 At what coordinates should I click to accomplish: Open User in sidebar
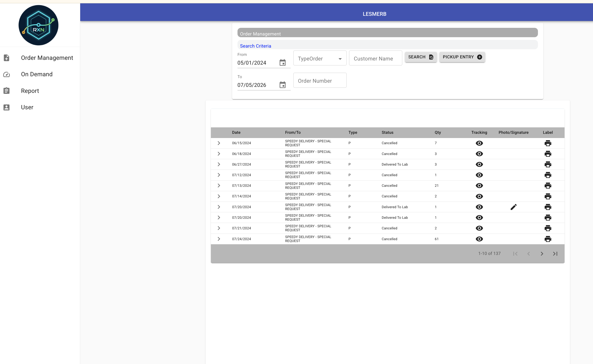click(x=40, y=107)
